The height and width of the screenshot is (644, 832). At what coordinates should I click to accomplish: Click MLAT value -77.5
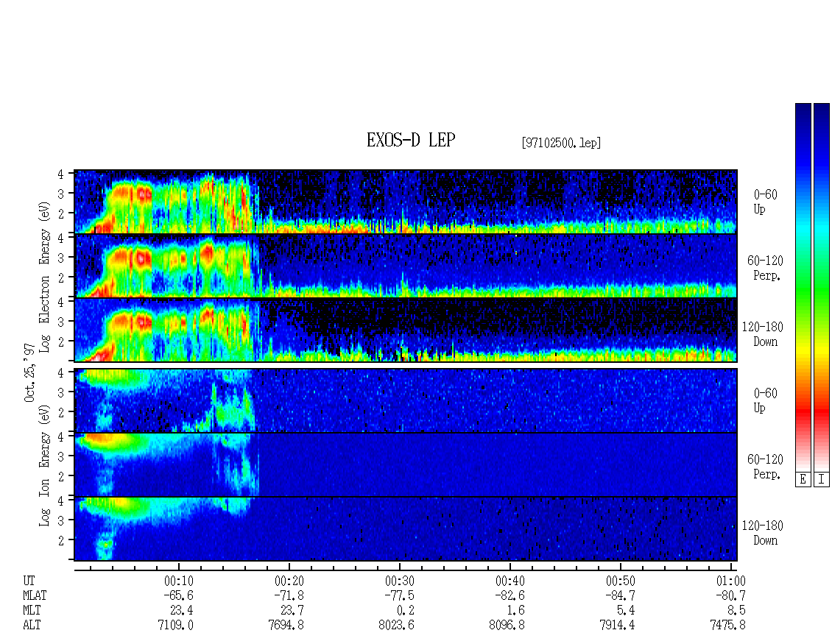click(x=400, y=595)
